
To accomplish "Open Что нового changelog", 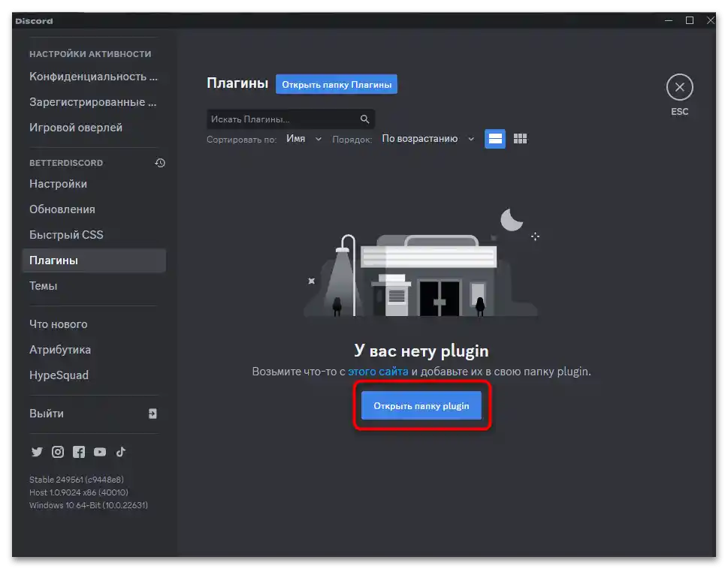I will coord(94,324).
